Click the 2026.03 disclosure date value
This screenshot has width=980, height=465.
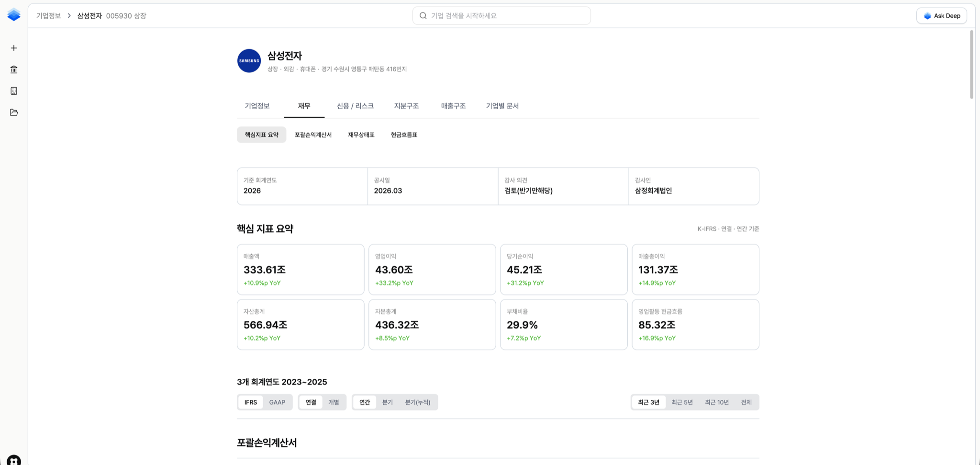[x=388, y=191]
